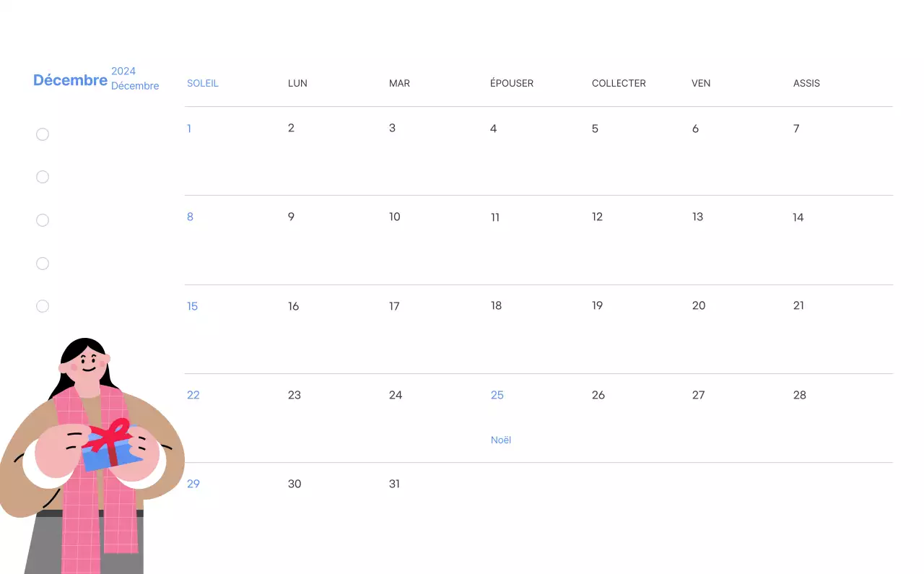Select December 25 date cell
Screen dimensions: 924x574
pos(497,395)
